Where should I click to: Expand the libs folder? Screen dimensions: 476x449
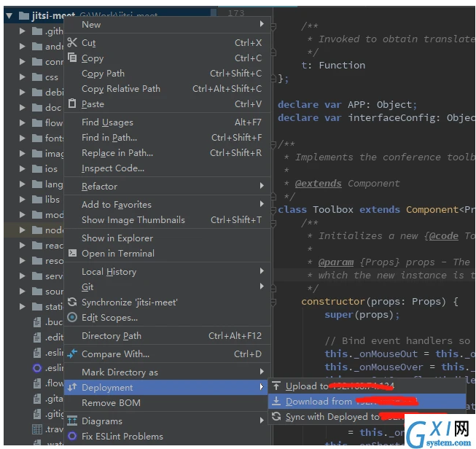pyautogui.click(x=22, y=199)
